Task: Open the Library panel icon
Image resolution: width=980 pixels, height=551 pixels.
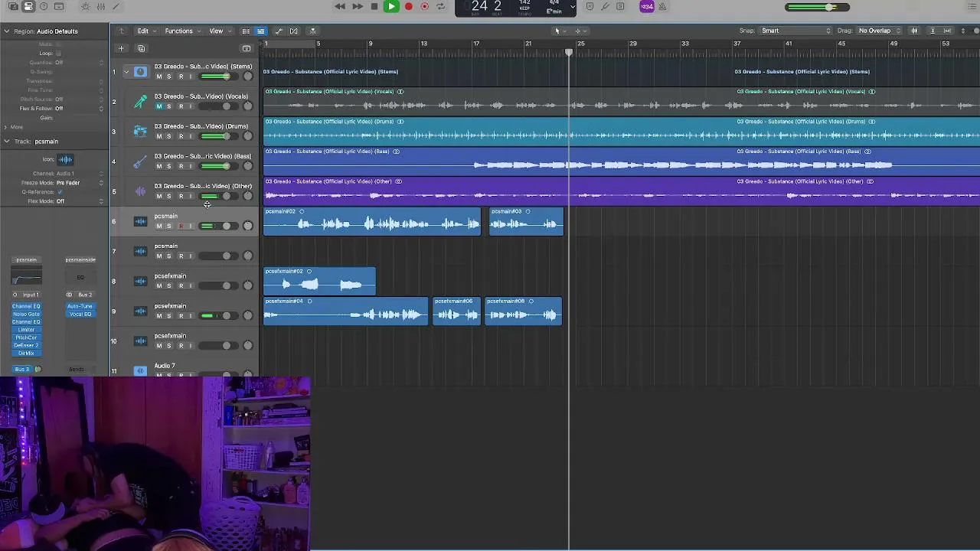Action: [13, 7]
